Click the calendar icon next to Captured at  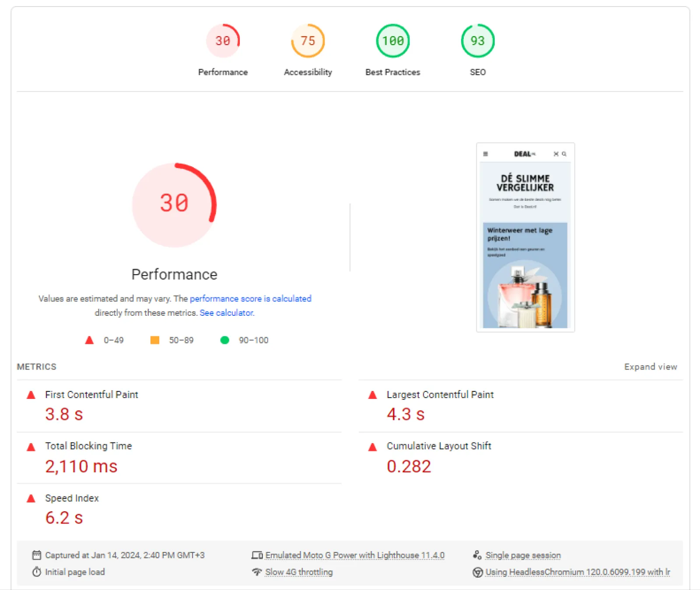pos(37,555)
